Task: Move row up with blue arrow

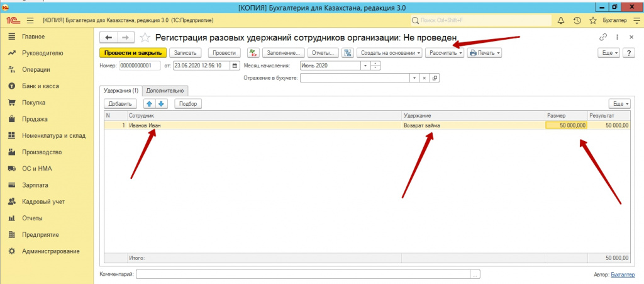Action: click(150, 104)
